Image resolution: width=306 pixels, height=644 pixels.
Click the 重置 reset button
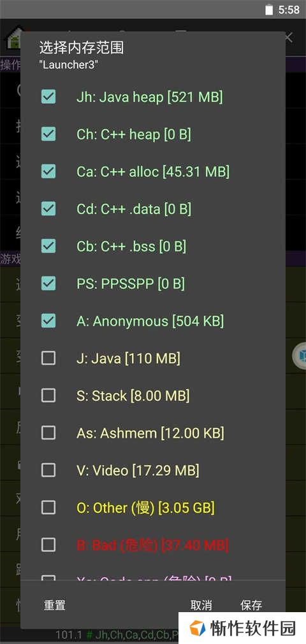55,605
